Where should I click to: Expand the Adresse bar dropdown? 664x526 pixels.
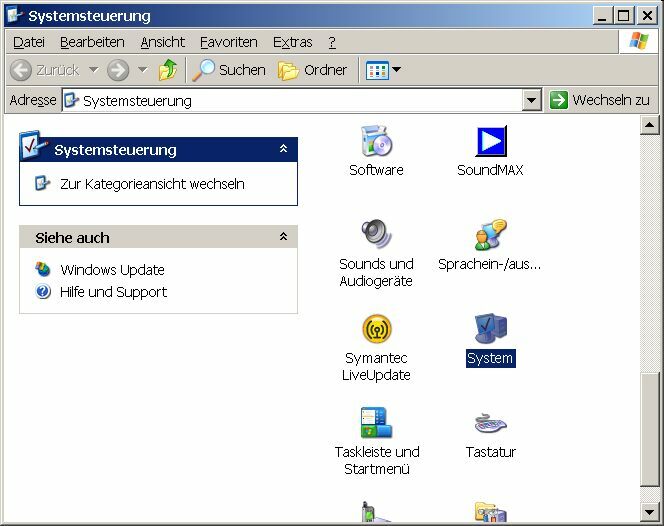click(531, 101)
